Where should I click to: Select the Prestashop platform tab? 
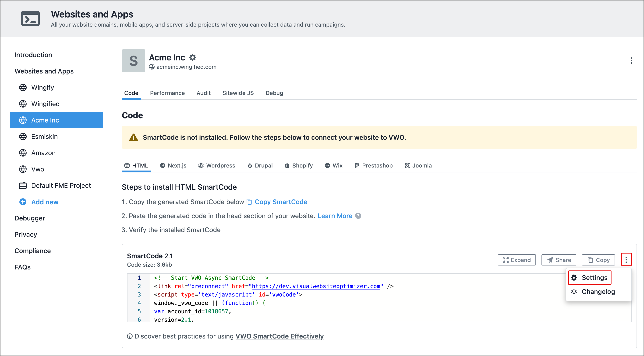374,166
